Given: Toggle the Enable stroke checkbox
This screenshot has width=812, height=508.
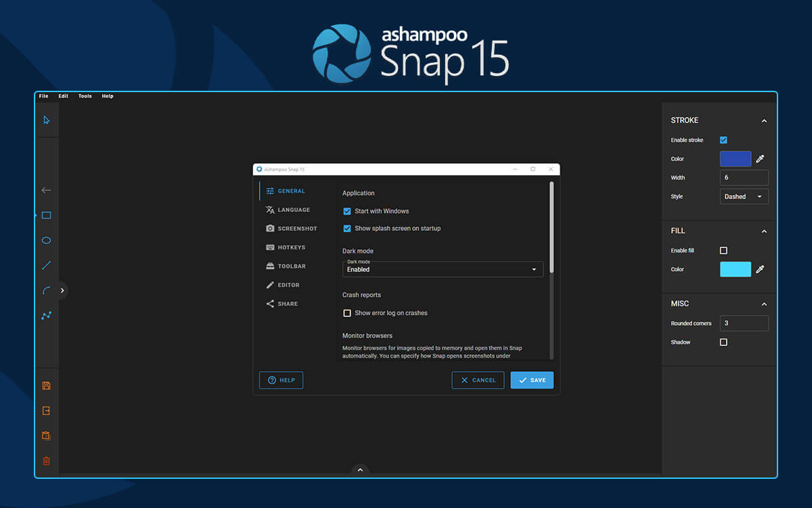Looking at the screenshot, I should [723, 140].
